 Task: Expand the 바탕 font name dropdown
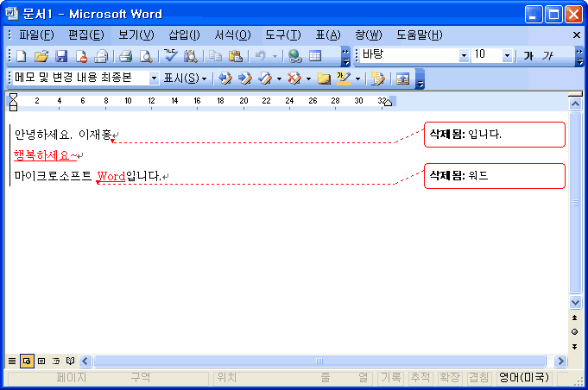pyautogui.click(x=464, y=55)
